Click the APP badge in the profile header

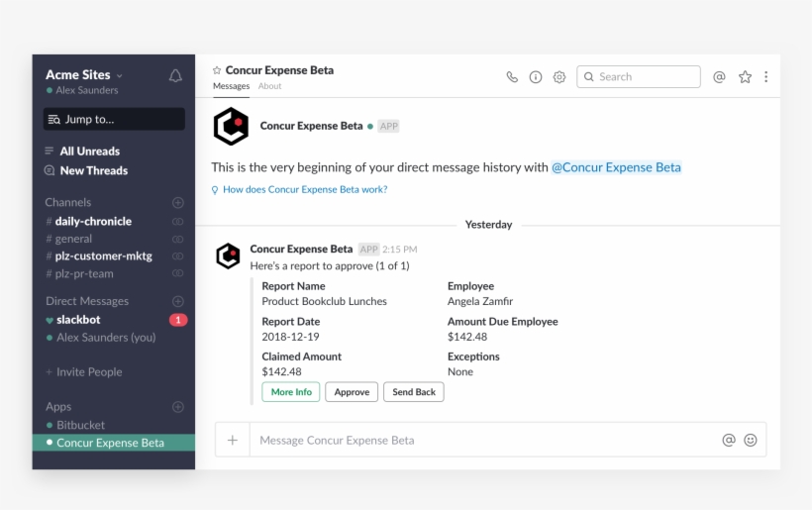point(388,126)
